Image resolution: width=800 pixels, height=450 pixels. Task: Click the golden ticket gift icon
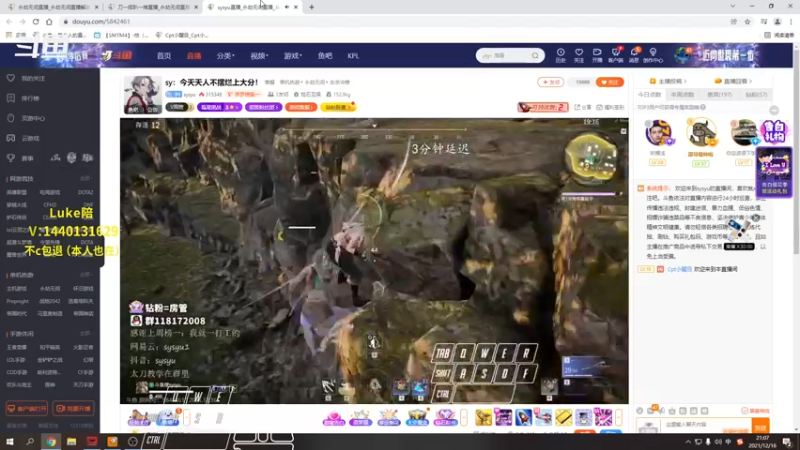(x=563, y=417)
